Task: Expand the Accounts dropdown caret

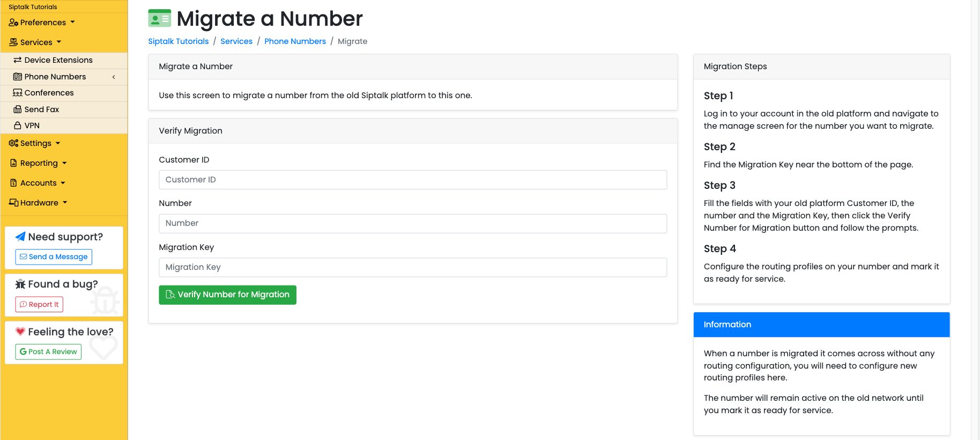Action: point(63,183)
